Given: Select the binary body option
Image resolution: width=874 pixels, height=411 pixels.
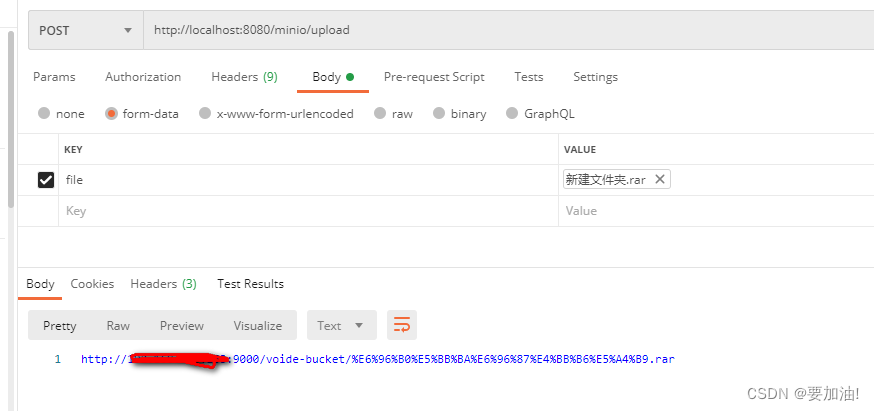Looking at the screenshot, I should pyautogui.click(x=439, y=114).
